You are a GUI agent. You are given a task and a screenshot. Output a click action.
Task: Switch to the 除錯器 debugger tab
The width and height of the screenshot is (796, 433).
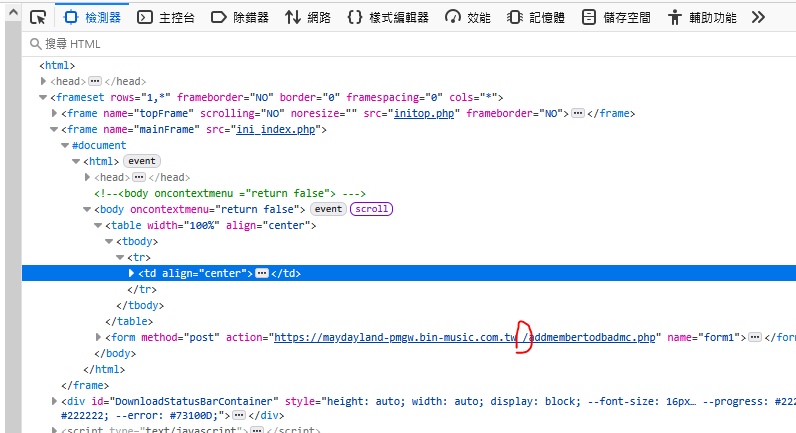[240, 18]
